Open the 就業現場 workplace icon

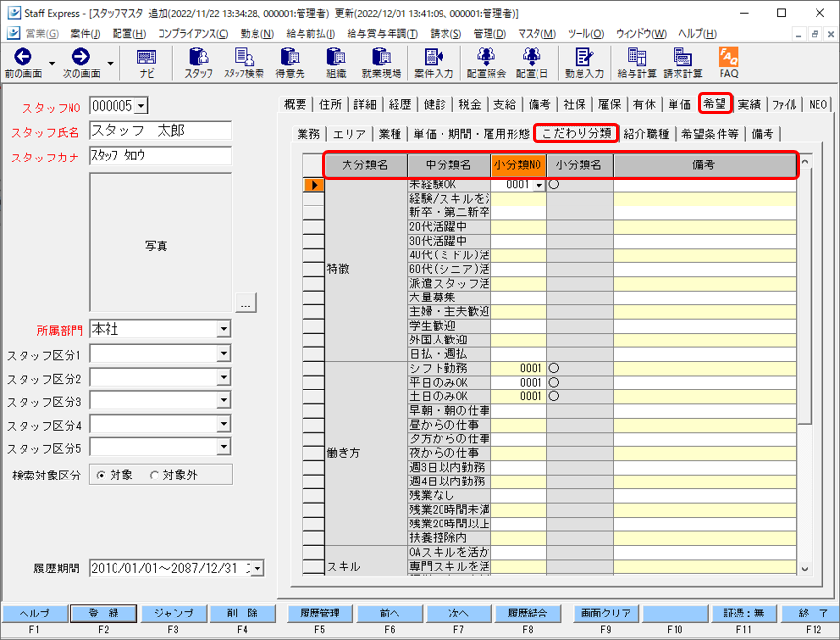382,64
